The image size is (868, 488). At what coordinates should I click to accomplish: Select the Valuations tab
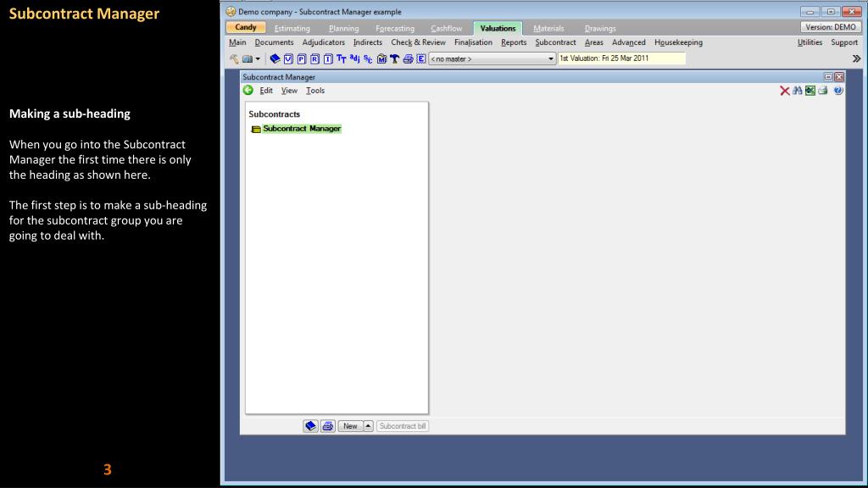pyautogui.click(x=498, y=28)
